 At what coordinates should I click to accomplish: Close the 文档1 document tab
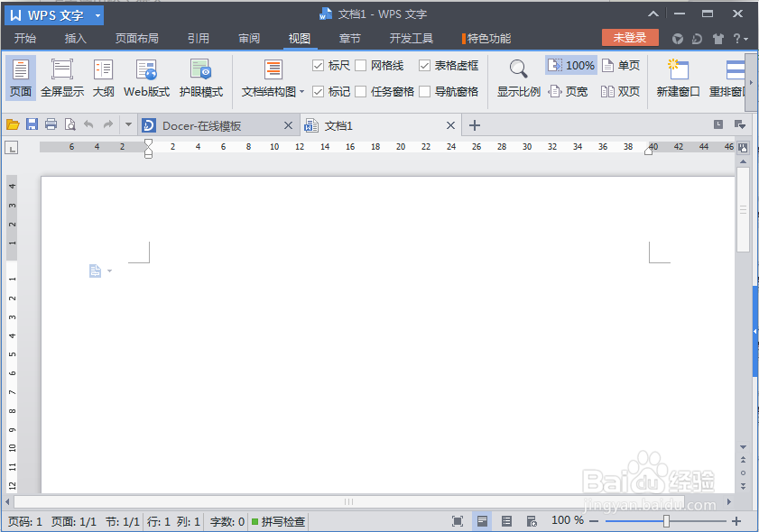point(450,125)
